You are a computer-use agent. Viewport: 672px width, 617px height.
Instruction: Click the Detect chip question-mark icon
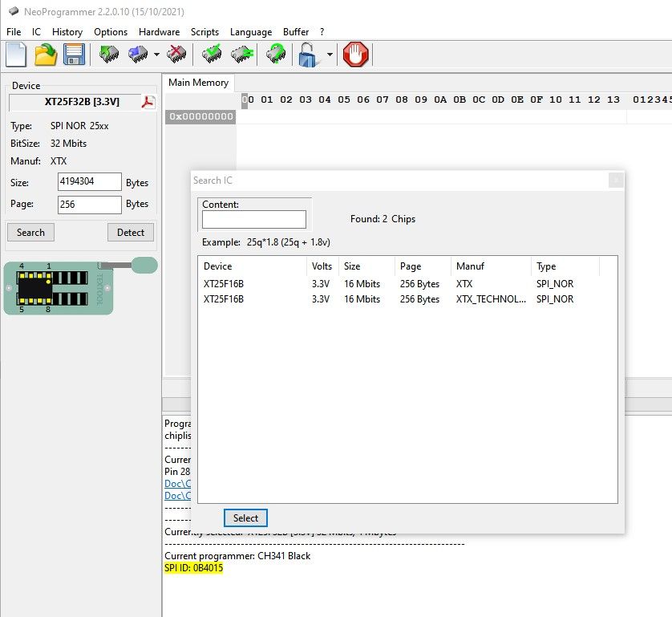pyautogui.click(x=277, y=55)
